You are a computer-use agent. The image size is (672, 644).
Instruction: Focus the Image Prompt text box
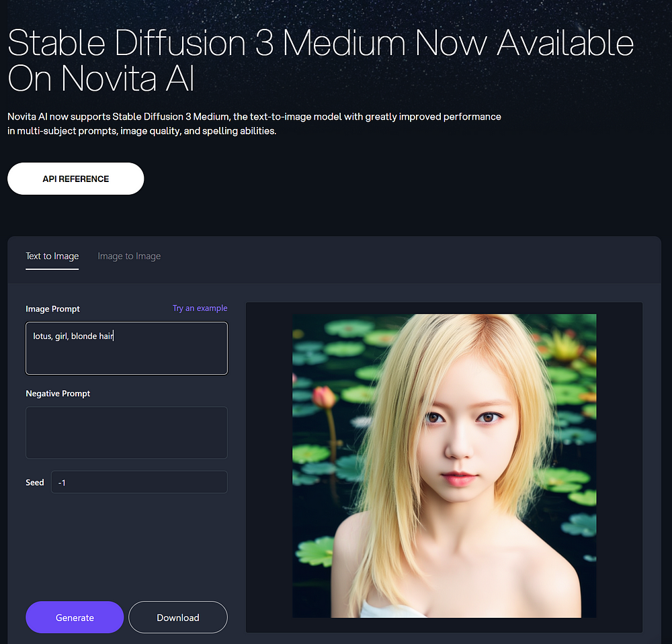click(126, 348)
